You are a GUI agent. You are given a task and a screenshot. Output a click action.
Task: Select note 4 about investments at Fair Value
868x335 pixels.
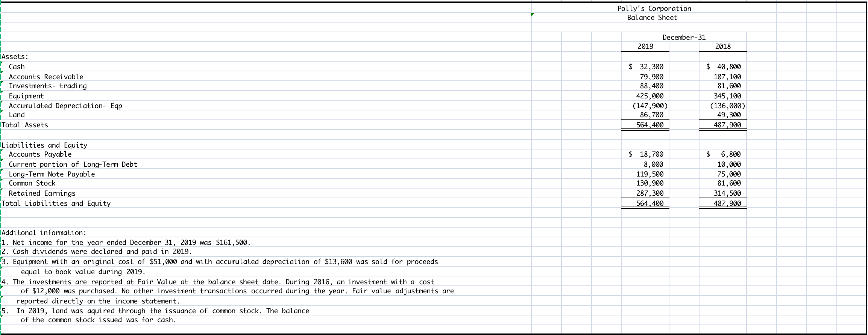point(218,282)
